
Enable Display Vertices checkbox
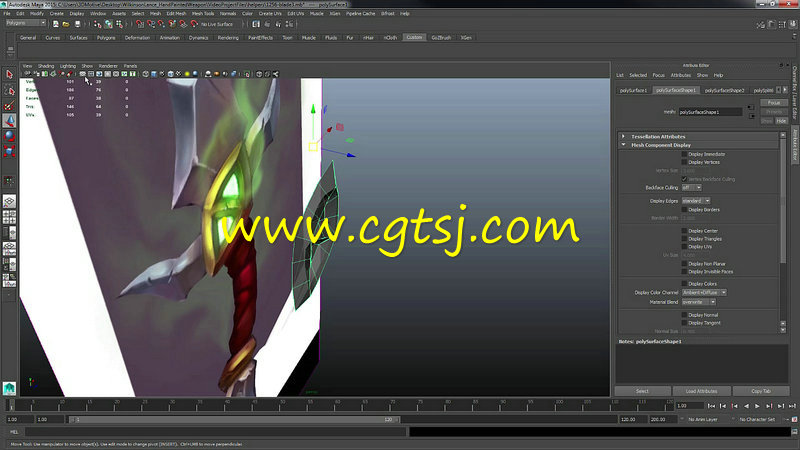(x=685, y=162)
